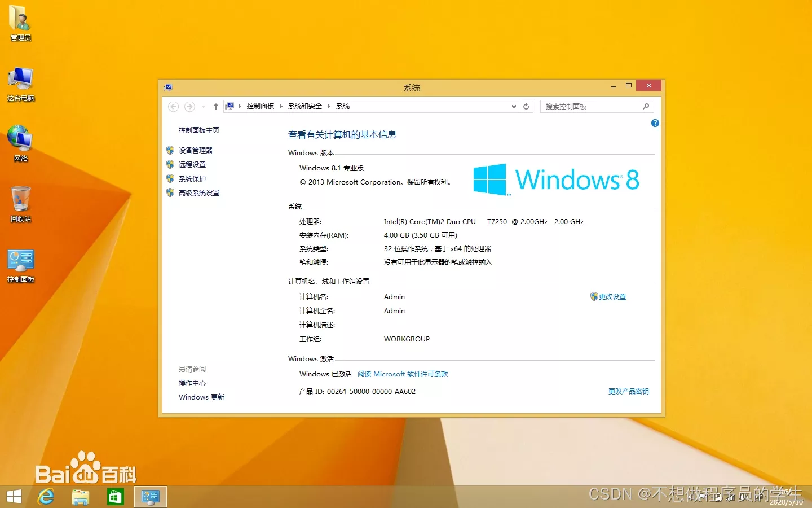The width and height of the screenshot is (812, 508).
Task: Click the search magnifier icon
Action: pos(646,106)
